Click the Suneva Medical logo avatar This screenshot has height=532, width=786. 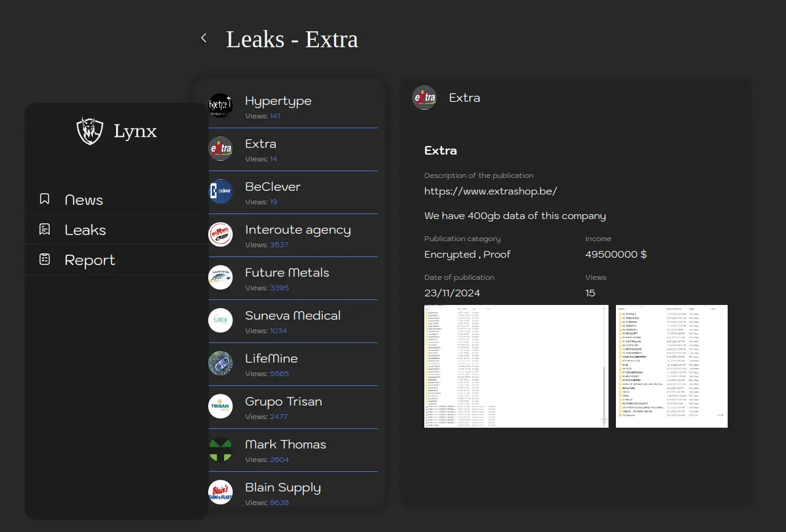(x=220, y=320)
